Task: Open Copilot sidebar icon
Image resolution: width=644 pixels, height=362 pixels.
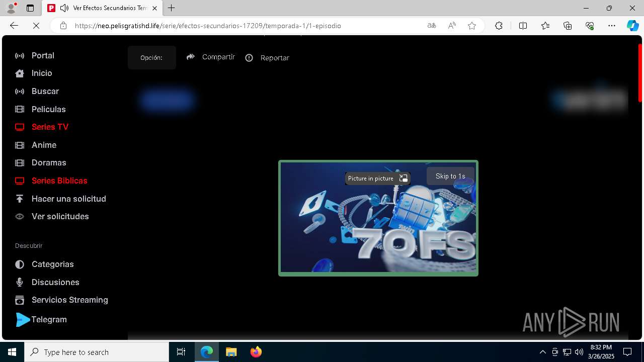Action: pos(632,26)
